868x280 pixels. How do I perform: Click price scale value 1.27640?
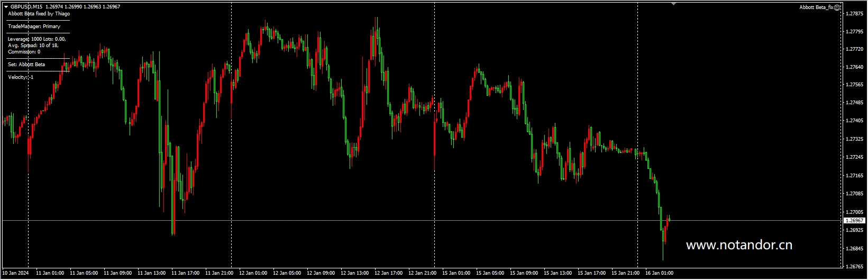855,67
